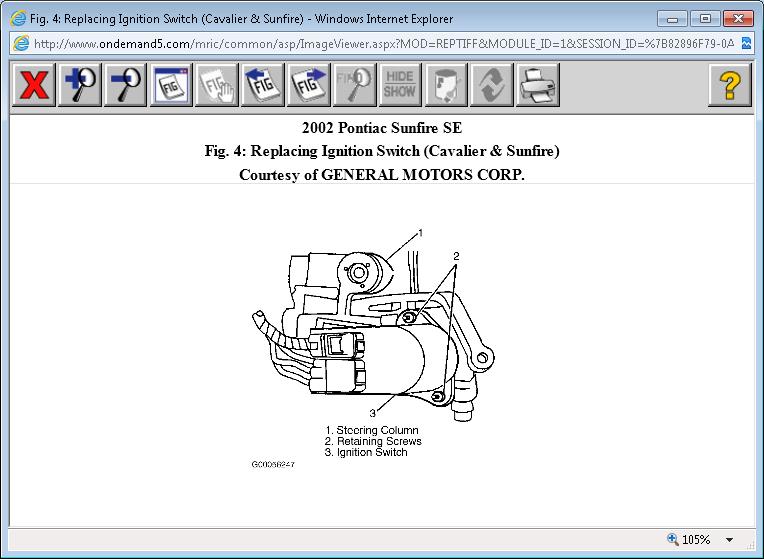This screenshot has width=764, height=559.
Task: Click the compatibility view icon in address bar
Action: [746, 43]
